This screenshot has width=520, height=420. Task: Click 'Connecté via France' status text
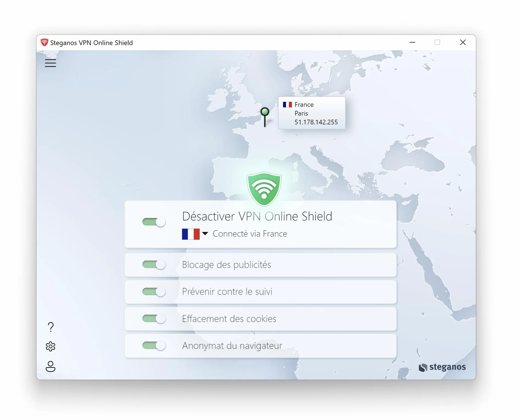point(250,234)
